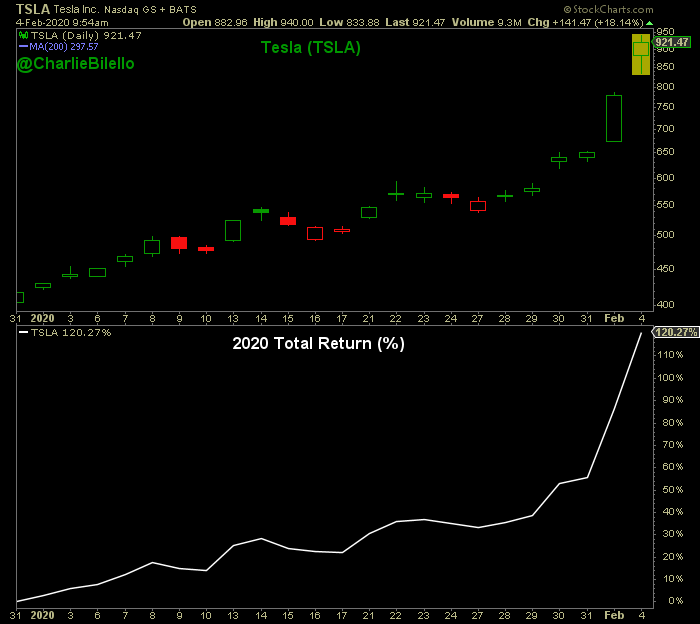
Task: Click the Feb label on the return chart date axis
Action: [x=614, y=615]
